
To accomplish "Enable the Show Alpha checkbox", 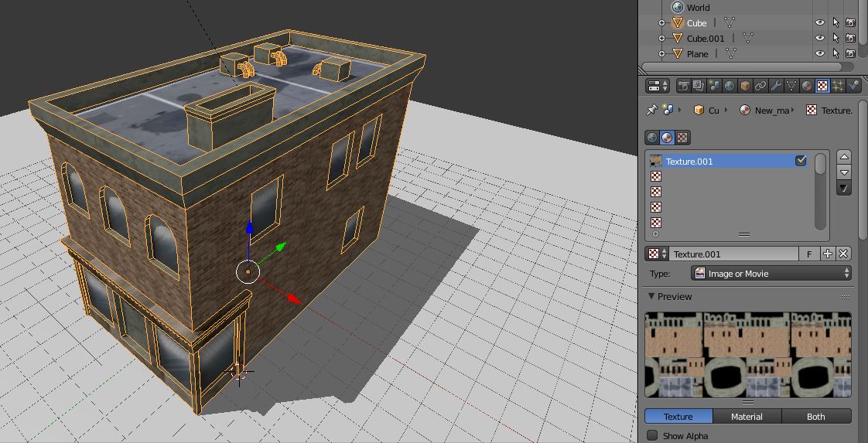I will tap(653, 435).
